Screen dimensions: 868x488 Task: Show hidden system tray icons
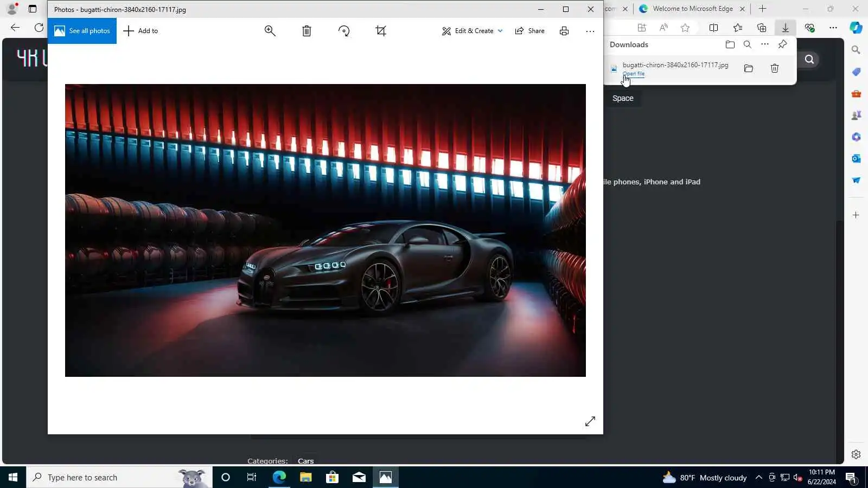pos(759,477)
